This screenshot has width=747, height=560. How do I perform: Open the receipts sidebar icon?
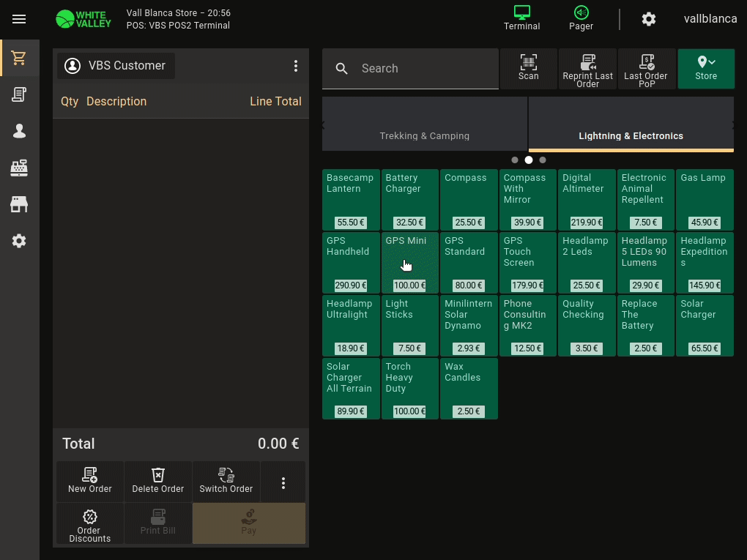point(19,94)
